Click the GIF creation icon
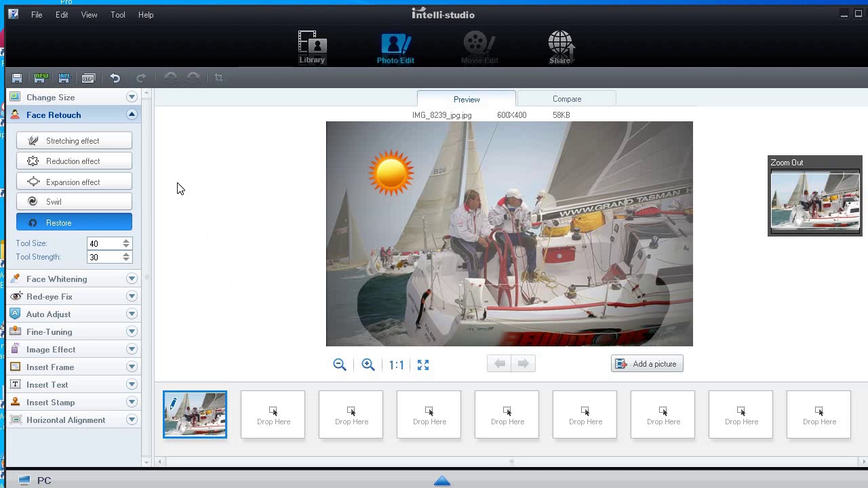Viewport: 868px width, 488px height. coord(88,79)
